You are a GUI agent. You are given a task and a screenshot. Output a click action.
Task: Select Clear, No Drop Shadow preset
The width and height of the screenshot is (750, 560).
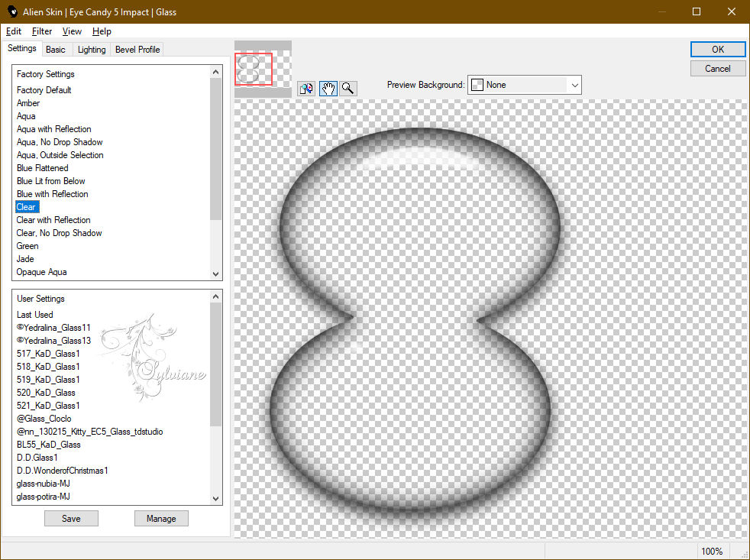point(59,232)
